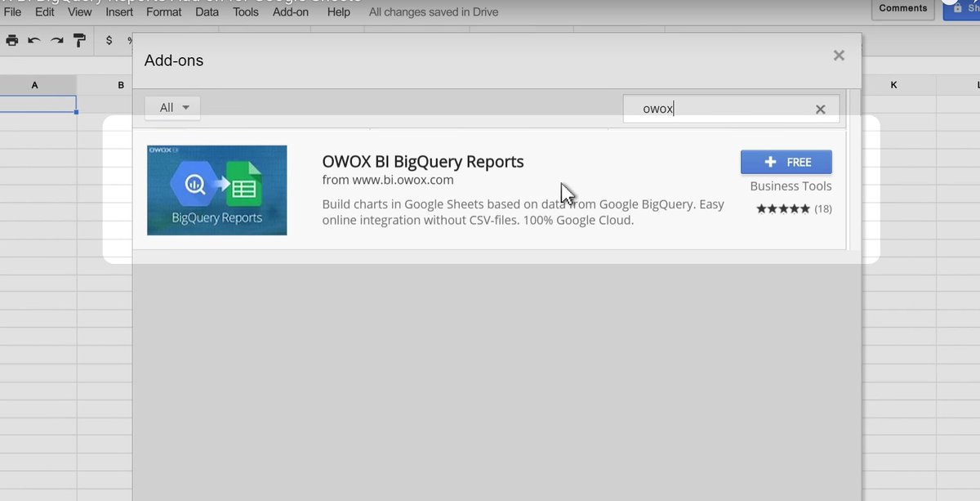Open the Data menu

coord(207,12)
